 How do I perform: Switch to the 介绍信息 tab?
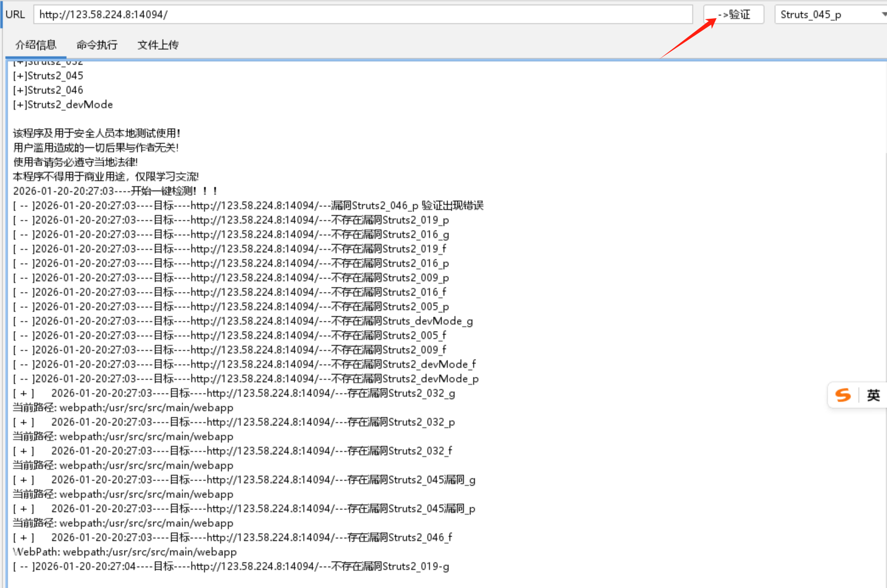coord(36,45)
